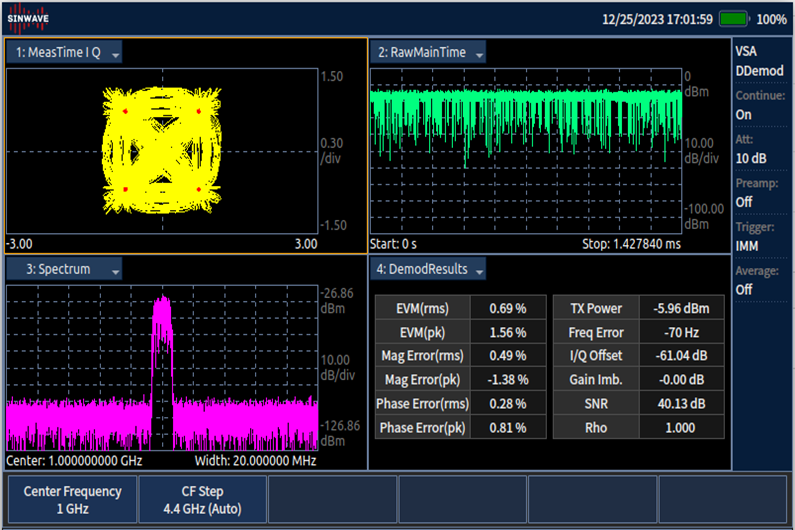The image size is (795, 530).
Task: Click the date and time display
Action: [x=657, y=19]
